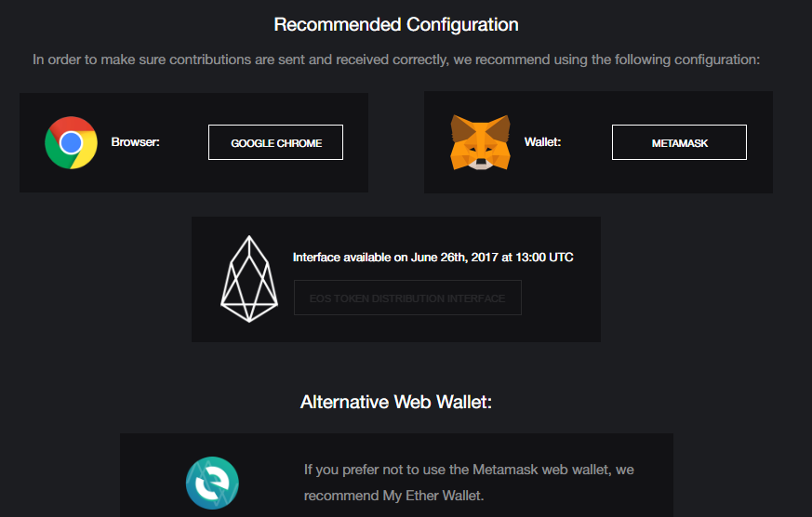Click "Interface available on" text
812x517 pixels.
click(349, 257)
